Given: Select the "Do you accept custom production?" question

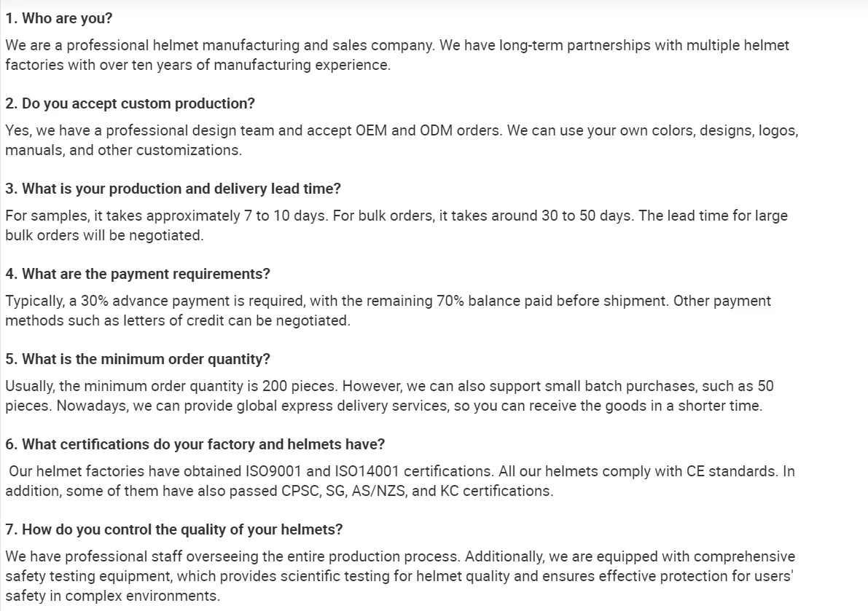Looking at the screenshot, I should click(x=130, y=103).
